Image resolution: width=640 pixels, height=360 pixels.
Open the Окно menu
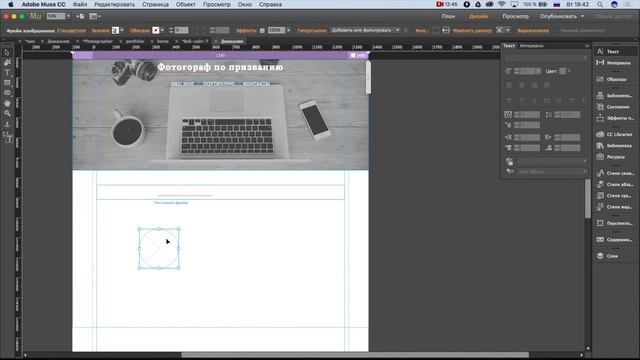(x=245, y=4)
